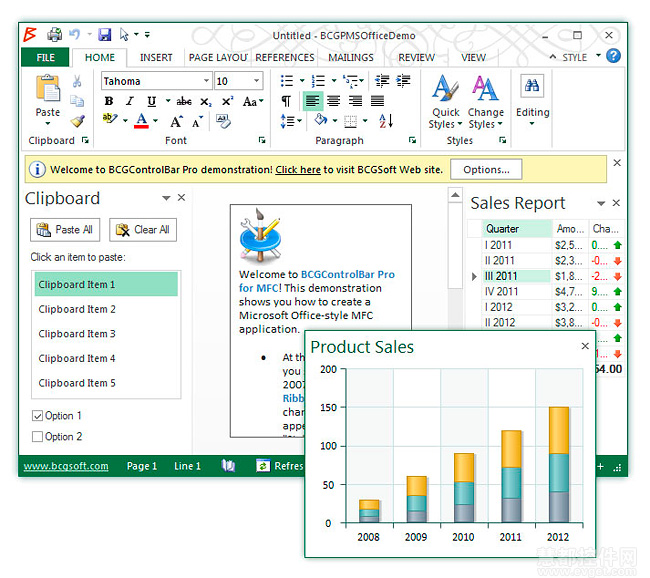The height and width of the screenshot is (578, 650).
Task: Follow the 'Click here' link
Action: tap(298, 170)
